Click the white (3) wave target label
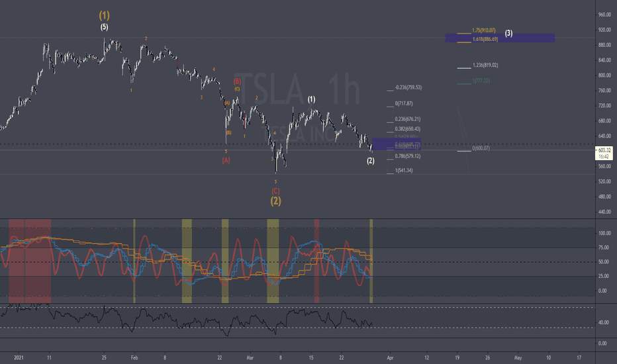617x364 pixels. (x=509, y=34)
